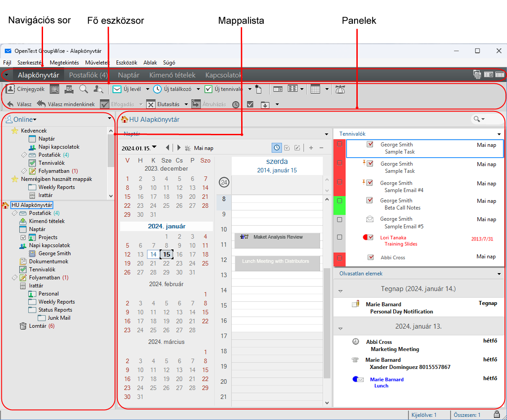The width and height of the screenshot is (507, 420).
Task: Select the Dokumentumok folder
Action: 48,261
